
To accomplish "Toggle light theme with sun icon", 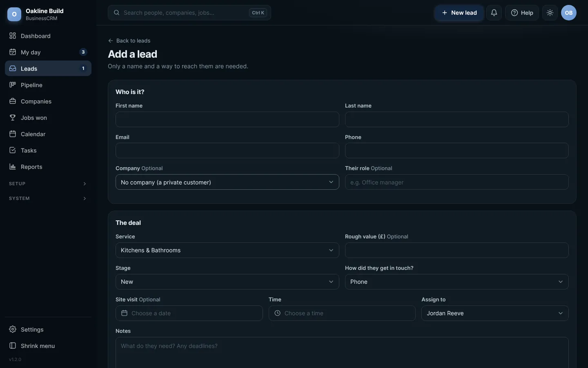I will click(550, 13).
